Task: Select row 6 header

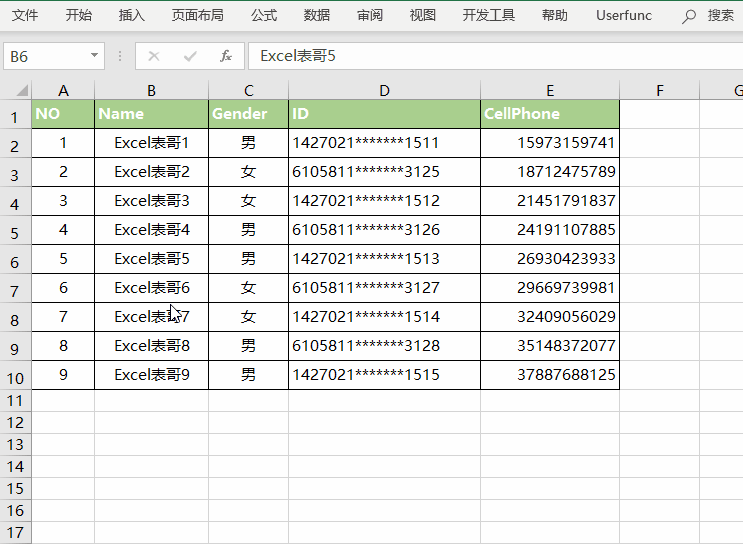Action: (x=15, y=259)
